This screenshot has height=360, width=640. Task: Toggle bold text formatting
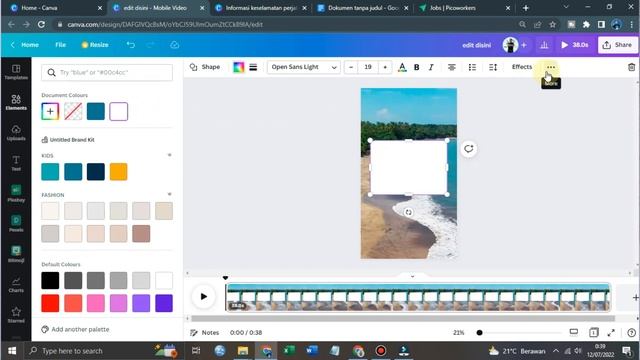(x=416, y=67)
